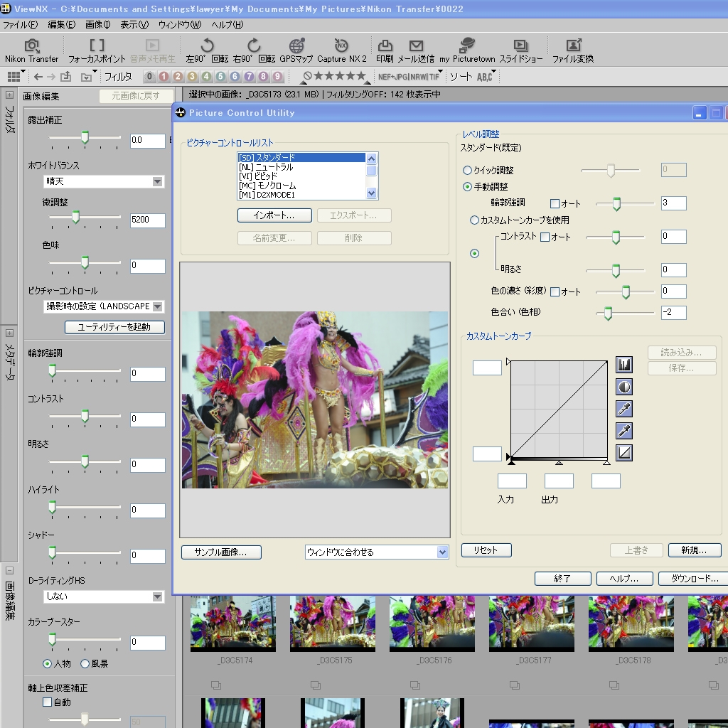Enable the auto checkbox for sharpening (輪郭強調)
This screenshot has height=728, width=728.
[x=555, y=204]
